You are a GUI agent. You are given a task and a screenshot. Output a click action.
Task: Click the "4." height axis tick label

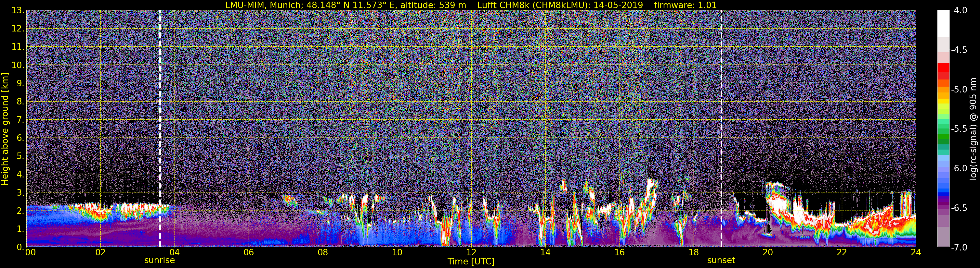[20, 175]
